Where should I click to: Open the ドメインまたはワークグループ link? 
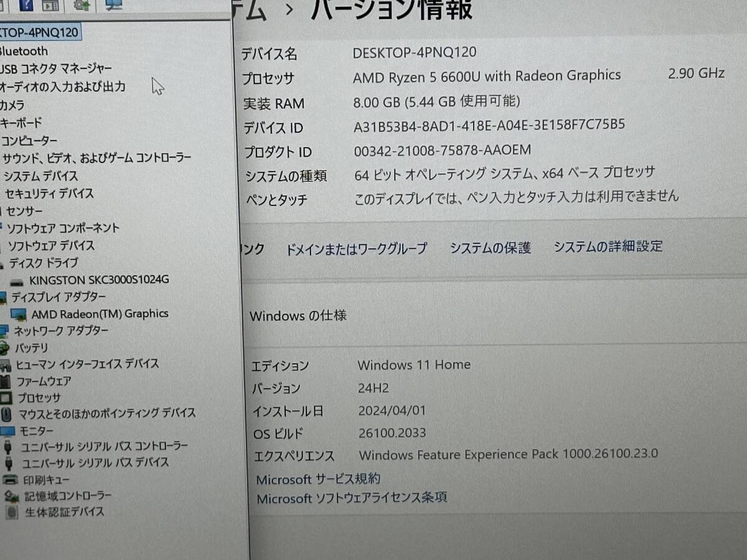356,250
